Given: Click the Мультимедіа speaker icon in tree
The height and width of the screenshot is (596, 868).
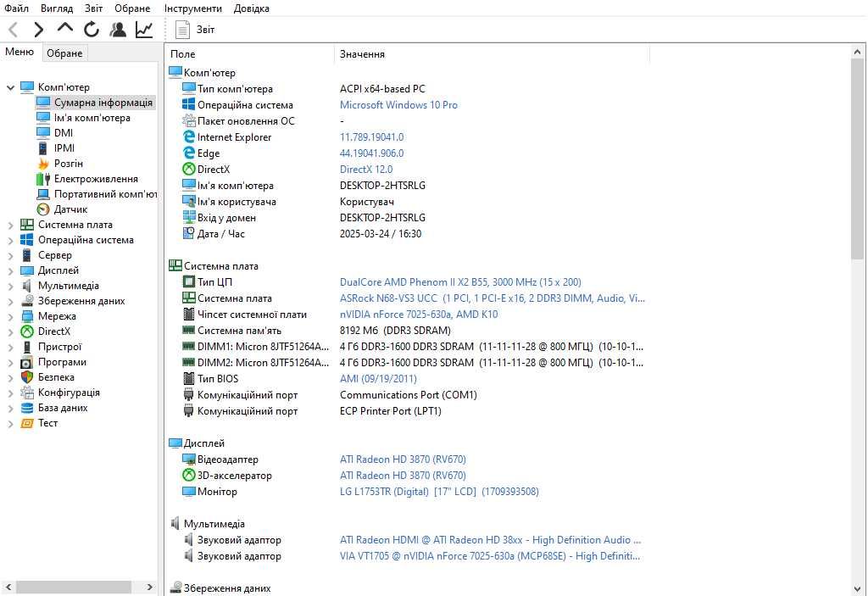Looking at the screenshot, I should [26, 286].
